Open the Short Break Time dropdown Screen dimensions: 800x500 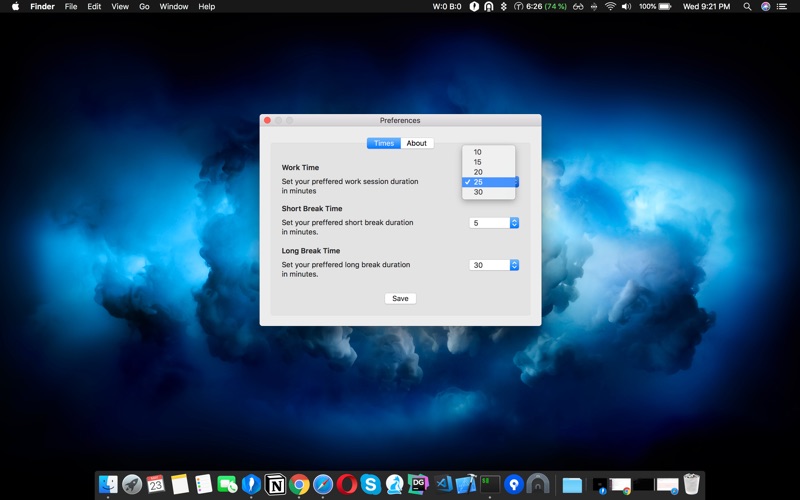point(494,223)
